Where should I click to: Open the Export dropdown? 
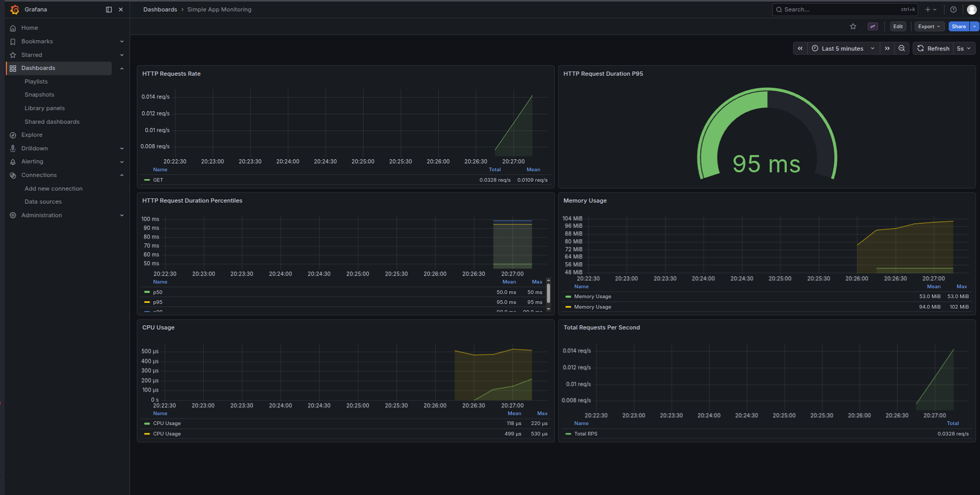(929, 27)
